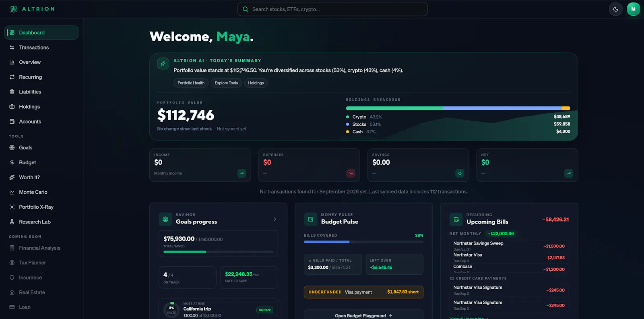Click the Upcoming Bills calendar icon

click(456, 220)
